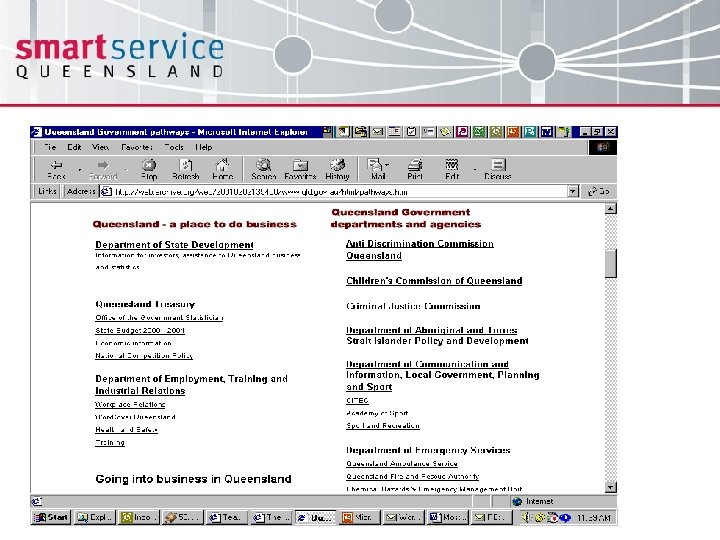
Task: Open the Department of Aboriginal and Torres link
Action: coord(432,330)
